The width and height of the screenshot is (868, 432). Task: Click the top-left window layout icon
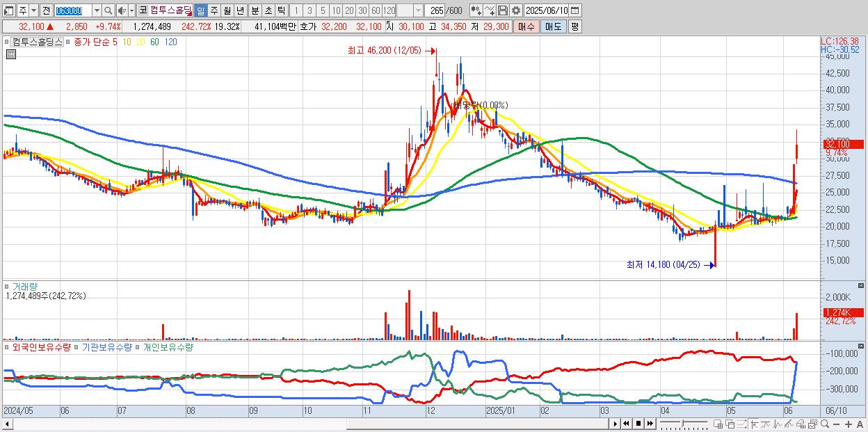pos(8,10)
